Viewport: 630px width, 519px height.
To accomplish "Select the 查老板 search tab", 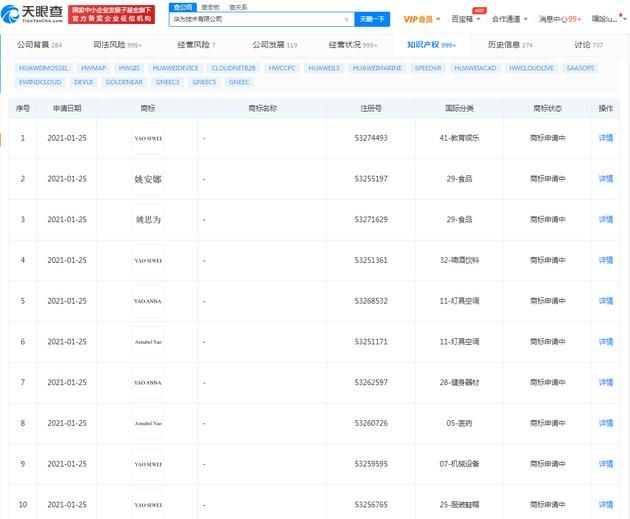I will tap(211, 7).
